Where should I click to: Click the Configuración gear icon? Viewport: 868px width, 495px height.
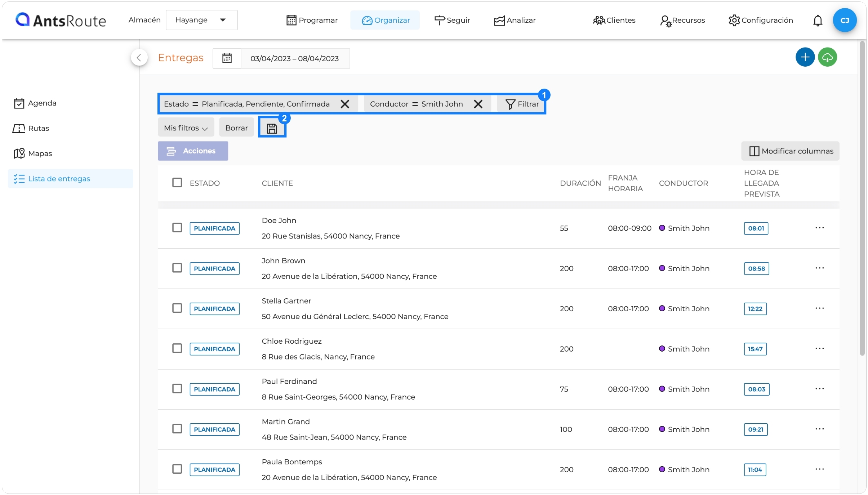(x=734, y=20)
